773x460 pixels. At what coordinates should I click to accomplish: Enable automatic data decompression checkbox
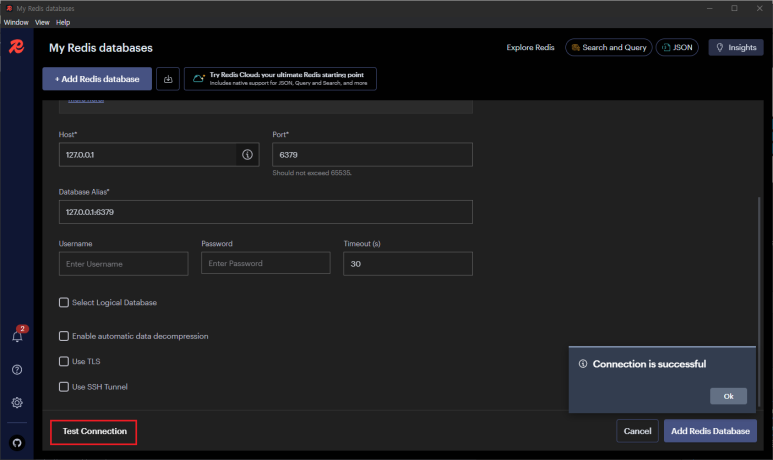64,336
